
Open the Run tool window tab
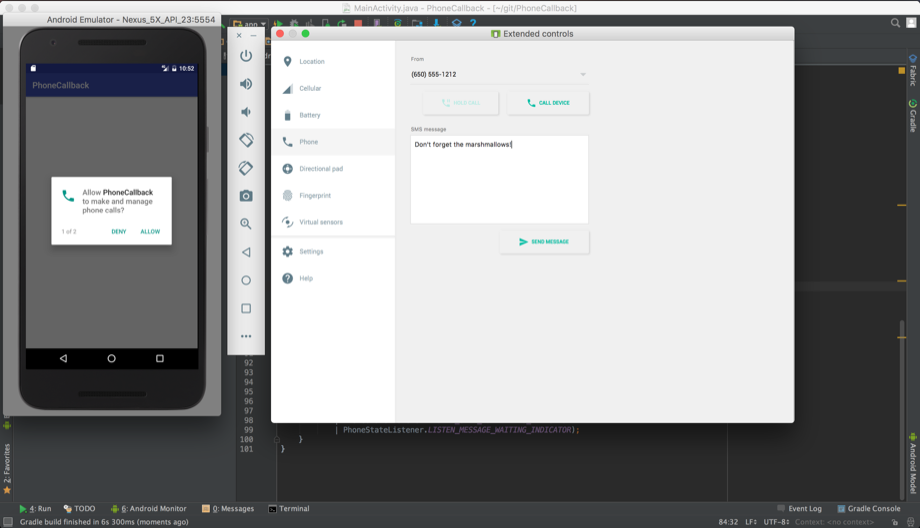[35, 509]
